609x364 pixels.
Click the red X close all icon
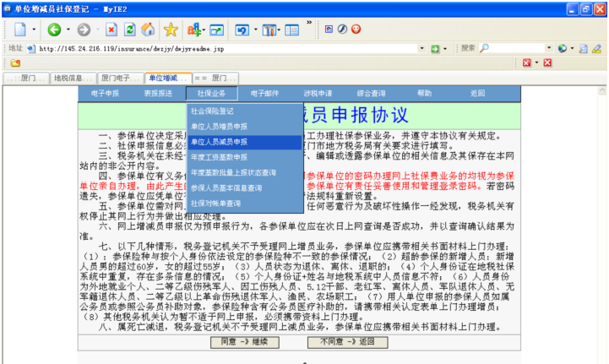coord(547,62)
